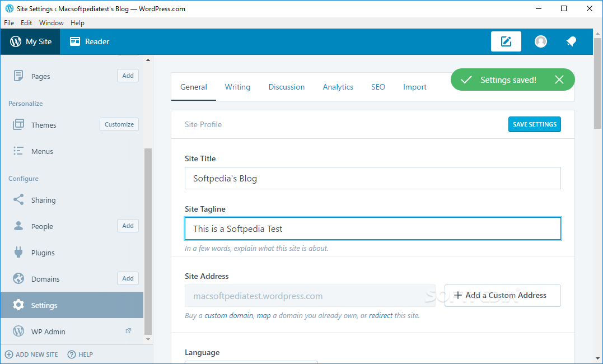Click the Add New Site label
Screen dimensions: 603x364
37,354
